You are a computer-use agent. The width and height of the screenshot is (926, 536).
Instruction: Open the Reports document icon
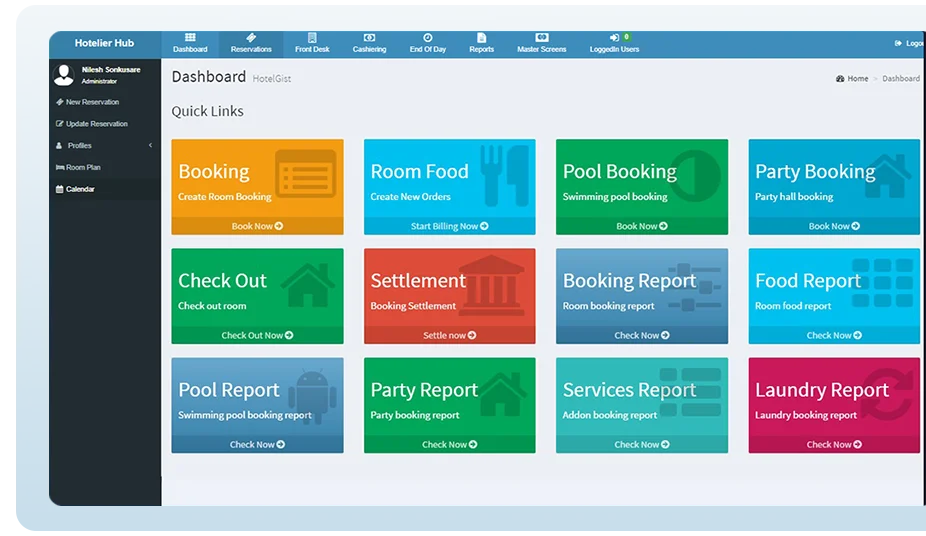(x=481, y=38)
